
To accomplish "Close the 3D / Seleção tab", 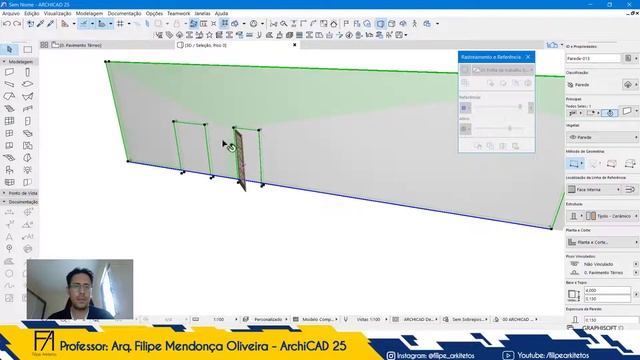I will pyautogui.click(x=295, y=45).
